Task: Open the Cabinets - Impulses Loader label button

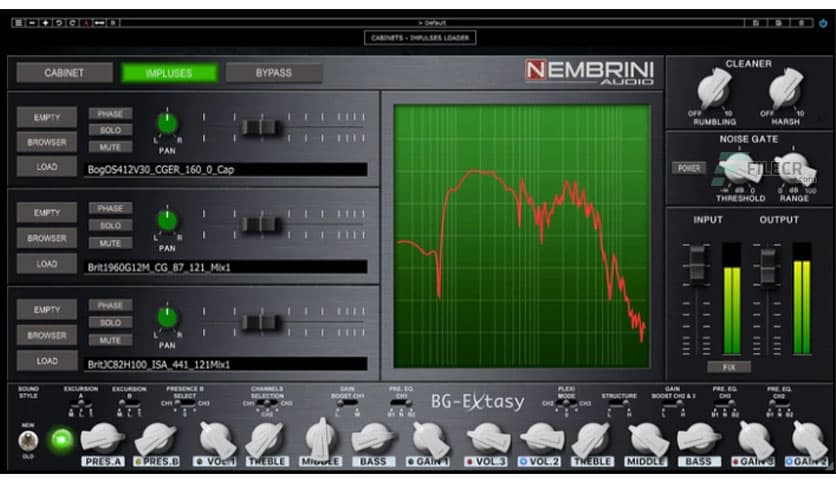Action: point(420,38)
